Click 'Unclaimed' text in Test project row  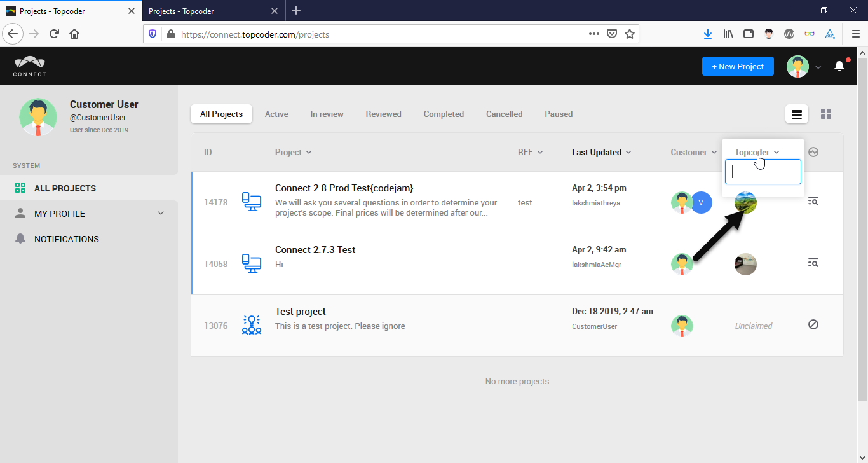[x=754, y=326]
